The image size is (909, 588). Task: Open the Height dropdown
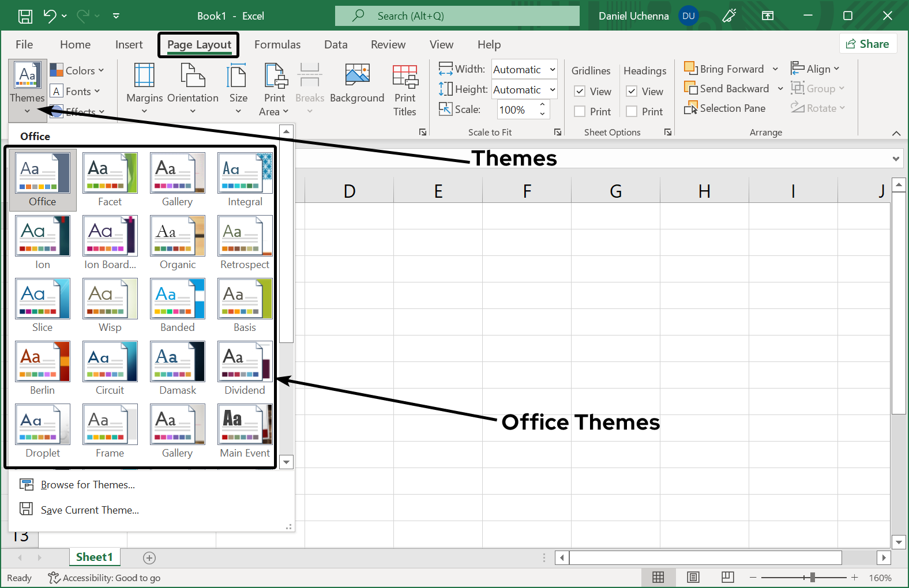[x=552, y=89]
